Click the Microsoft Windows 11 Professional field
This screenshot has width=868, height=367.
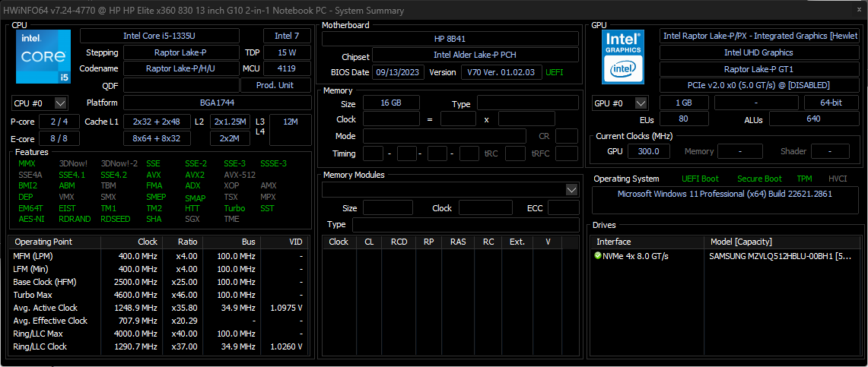[723, 194]
